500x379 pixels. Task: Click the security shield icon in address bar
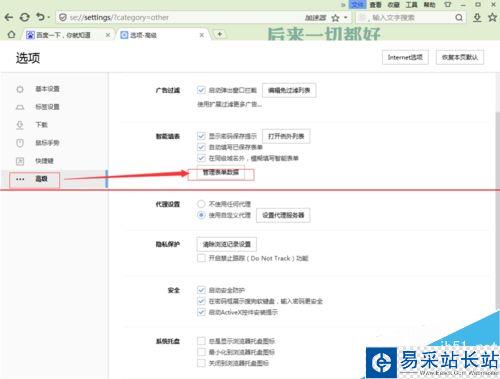(x=63, y=17)
